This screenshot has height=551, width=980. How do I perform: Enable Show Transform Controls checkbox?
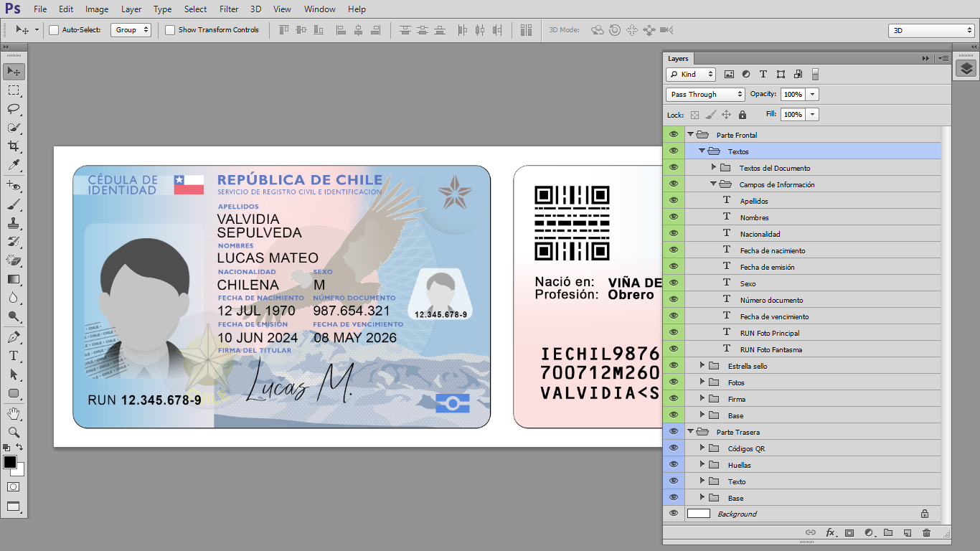170,30
